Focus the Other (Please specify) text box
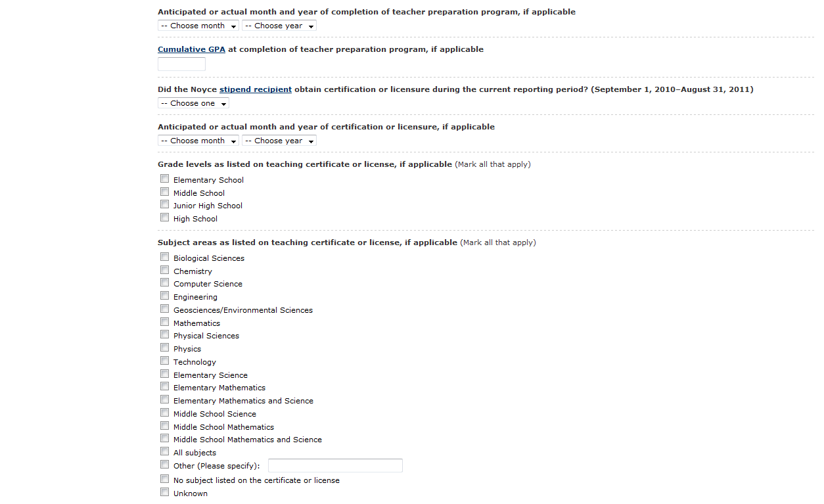Image resolution: width=824 pixels, height=504 pixels. point(335,465)
